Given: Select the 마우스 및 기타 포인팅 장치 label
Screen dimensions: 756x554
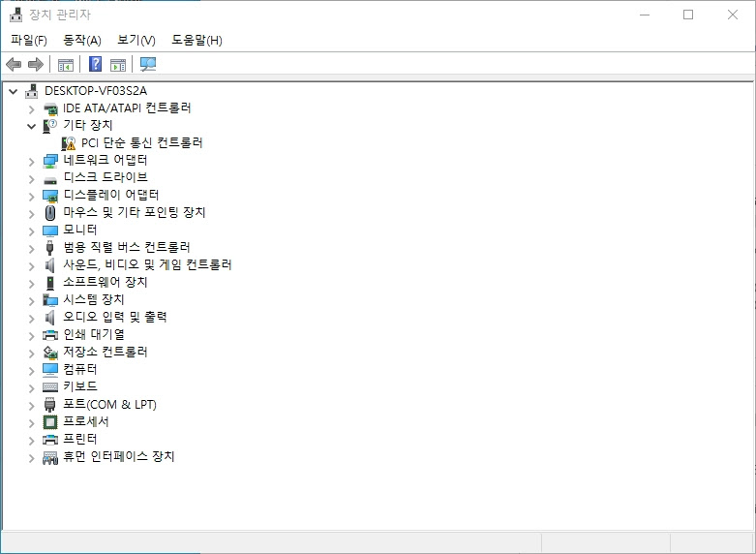Looking at the screenshot, I should coord(135,212).
